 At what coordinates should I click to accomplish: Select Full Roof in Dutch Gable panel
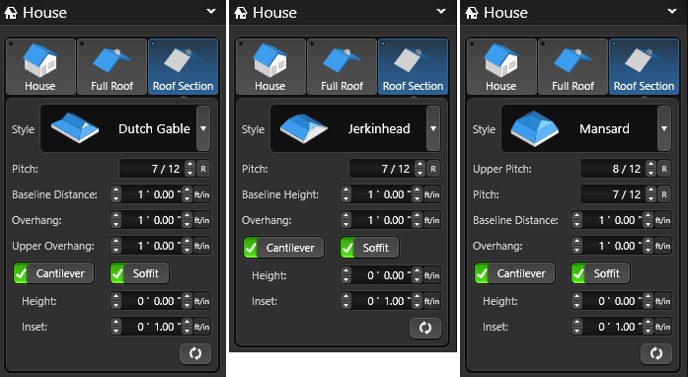[112, 67]
